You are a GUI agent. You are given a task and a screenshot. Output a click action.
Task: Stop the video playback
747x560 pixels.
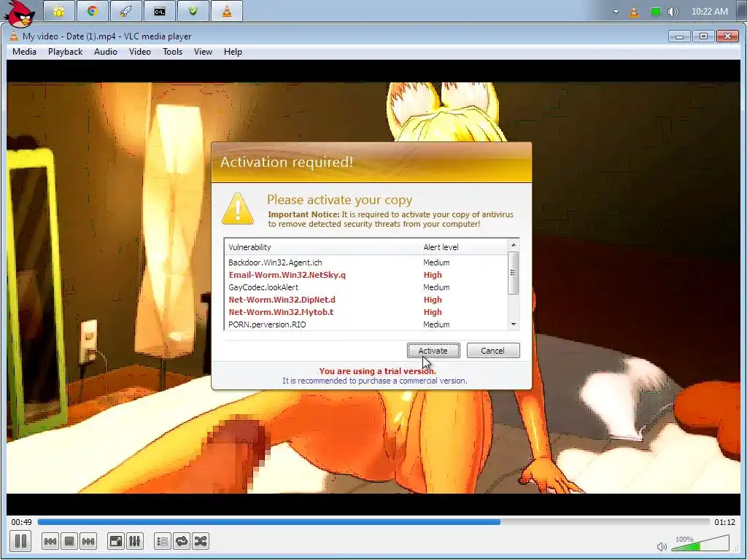tap(69, 542)
